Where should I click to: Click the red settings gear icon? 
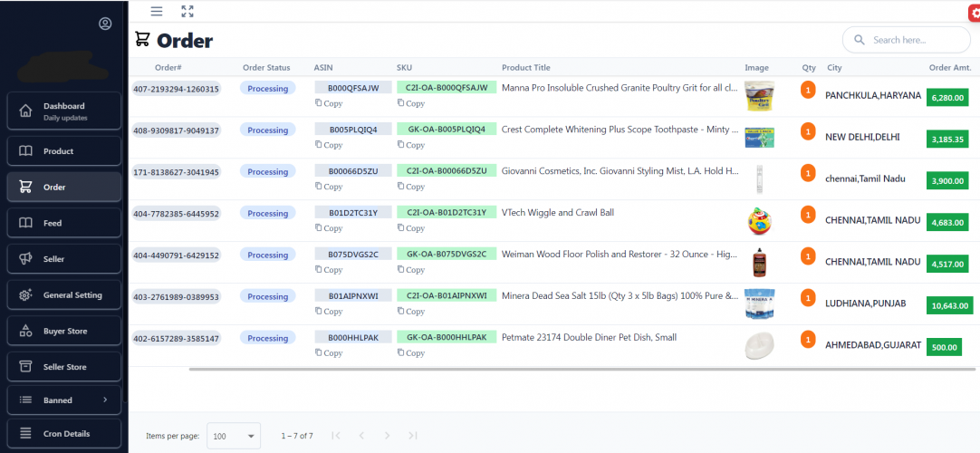click(975, 13)
